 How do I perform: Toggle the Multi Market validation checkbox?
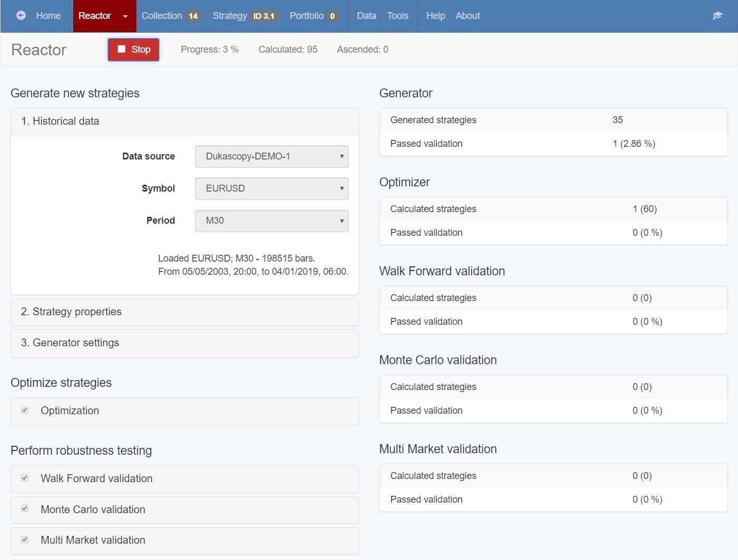tap(25, 539)
